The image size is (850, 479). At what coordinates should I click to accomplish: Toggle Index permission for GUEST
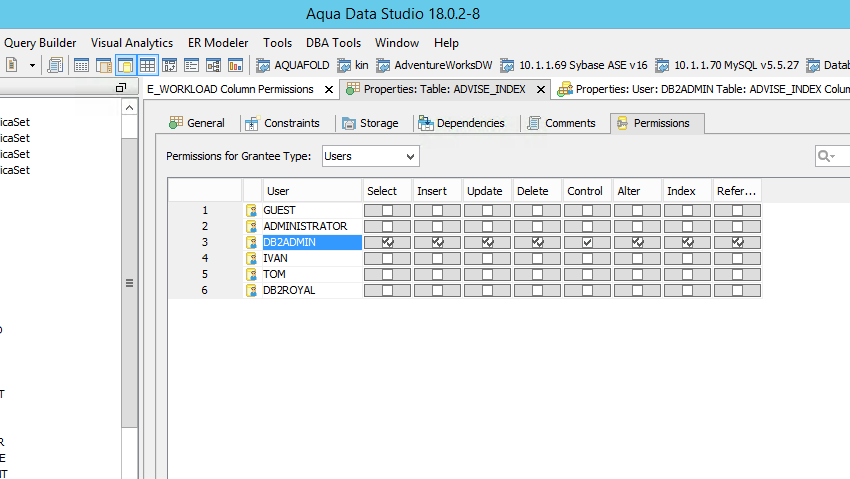(687, 210)
